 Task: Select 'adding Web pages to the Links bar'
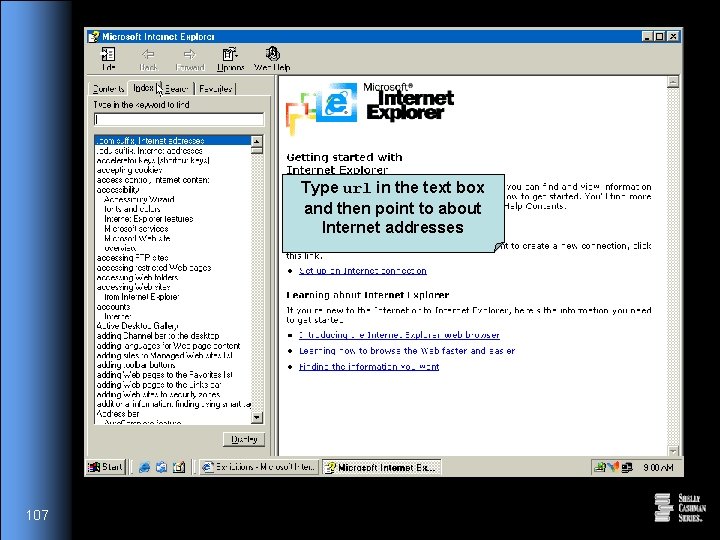[159, 385]
